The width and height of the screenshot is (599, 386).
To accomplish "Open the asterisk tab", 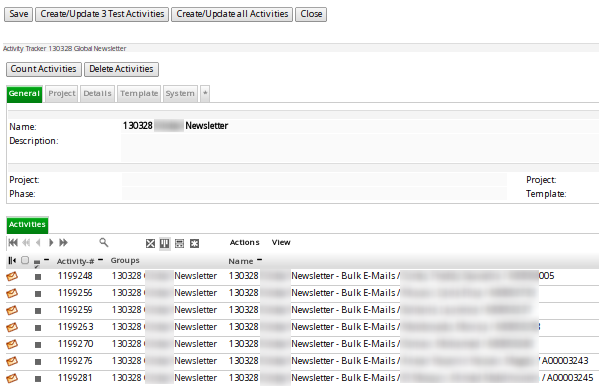I will coord(205,94).
